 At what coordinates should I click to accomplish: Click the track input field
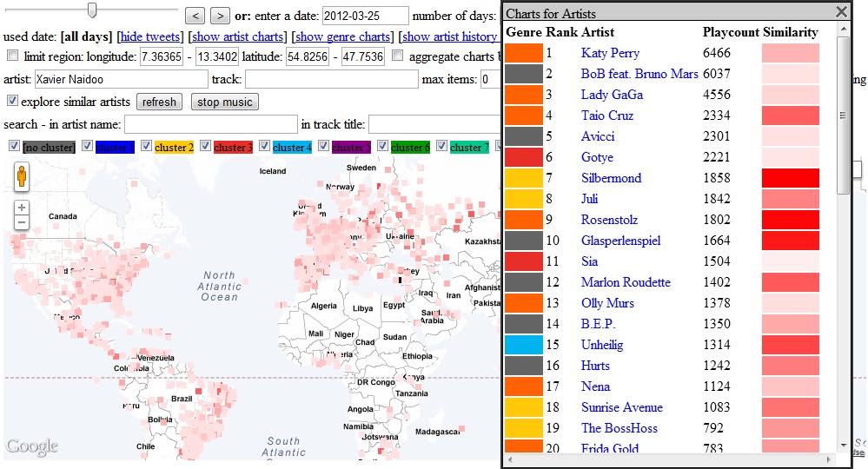(332, 79)
